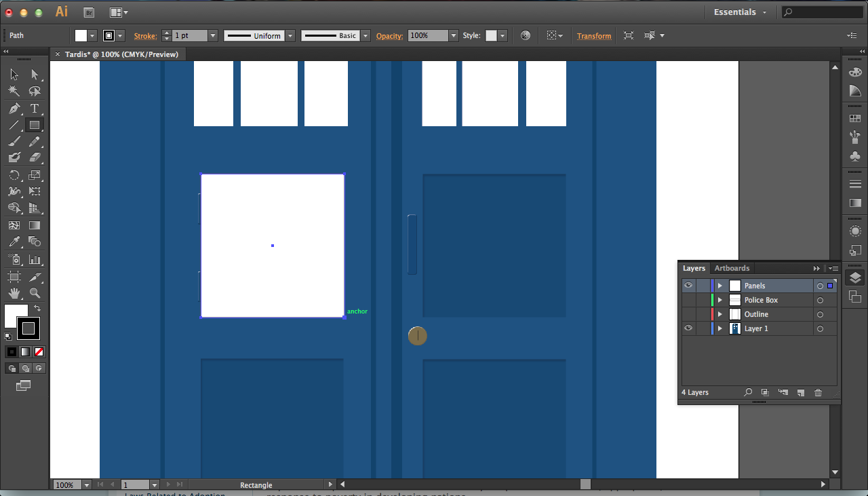
Task: Select the Lasso tool
Action: [35, 91]
